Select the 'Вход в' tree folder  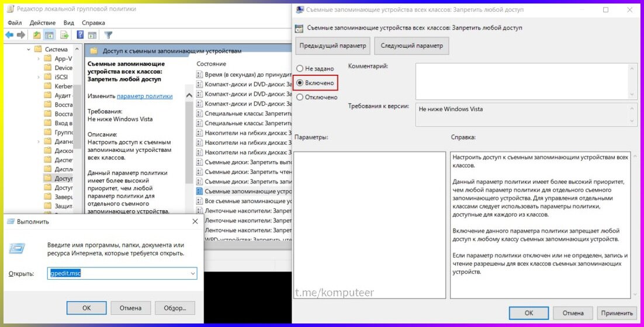point(58,123)
